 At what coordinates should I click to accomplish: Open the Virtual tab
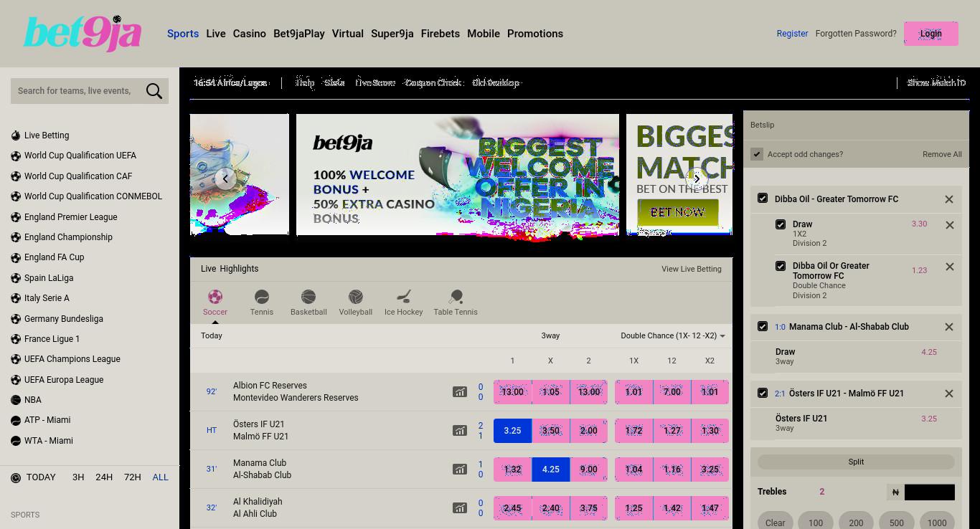pyautogui.click(x=348, y=34)
